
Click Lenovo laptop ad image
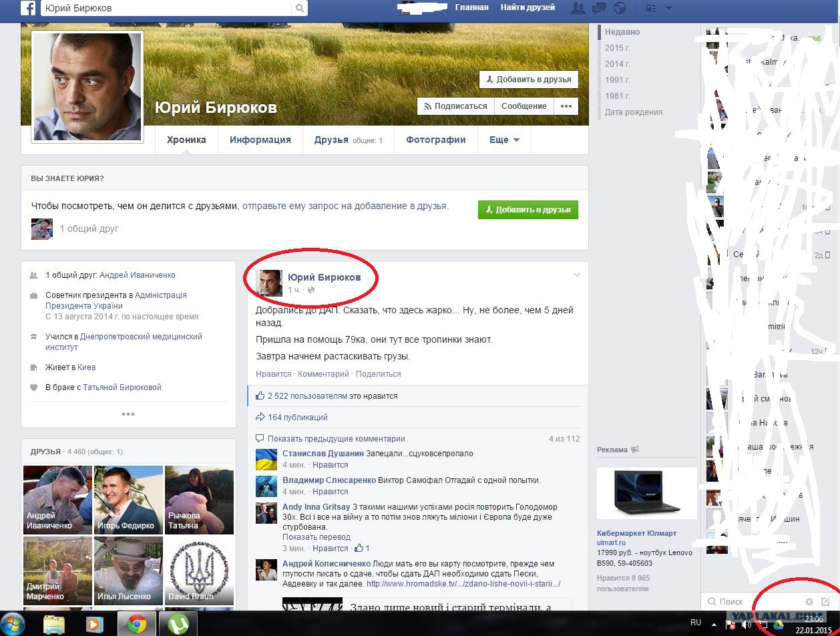pyautogui.click(x=646, y=493)
